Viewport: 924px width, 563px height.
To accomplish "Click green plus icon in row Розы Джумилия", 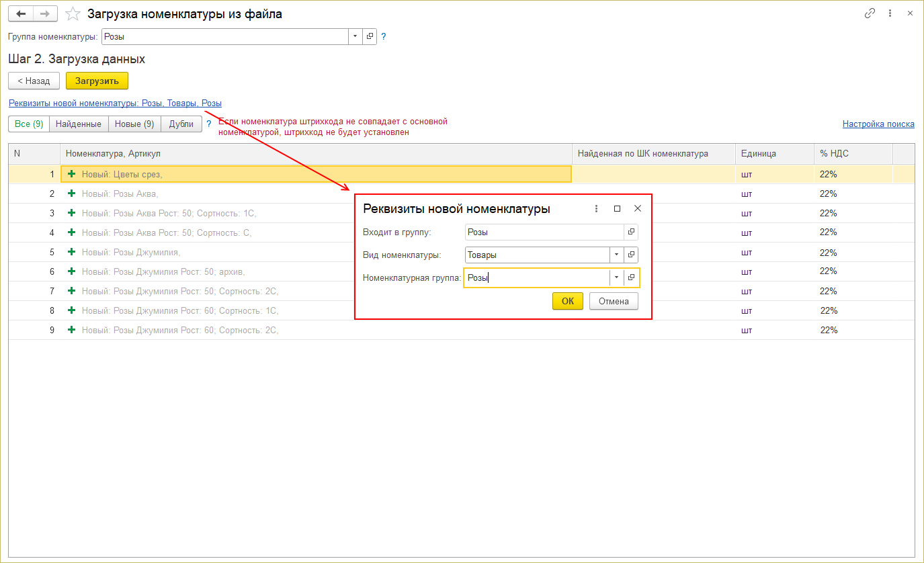I will 72,252.
